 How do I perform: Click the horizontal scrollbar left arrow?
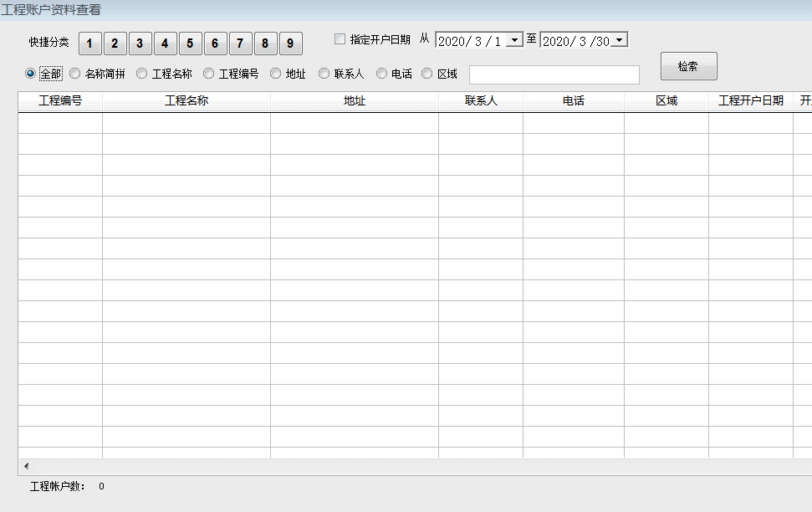(x=26, y=466)
